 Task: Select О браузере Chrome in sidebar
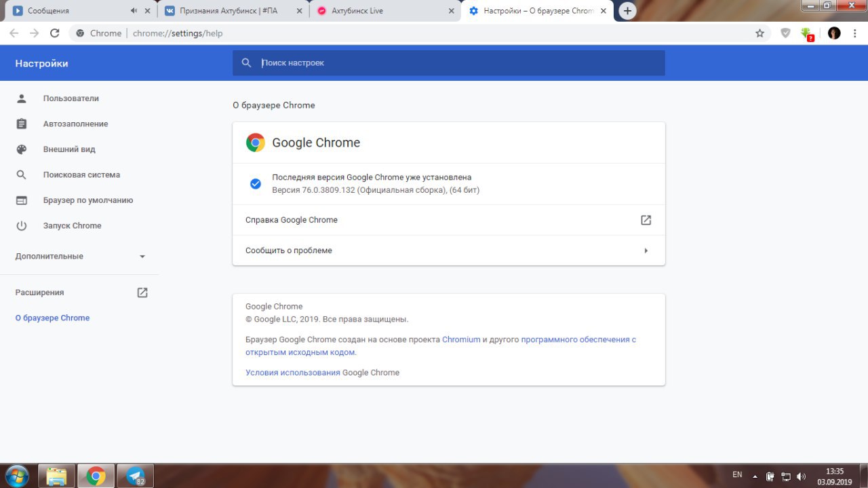pos(52,318)
